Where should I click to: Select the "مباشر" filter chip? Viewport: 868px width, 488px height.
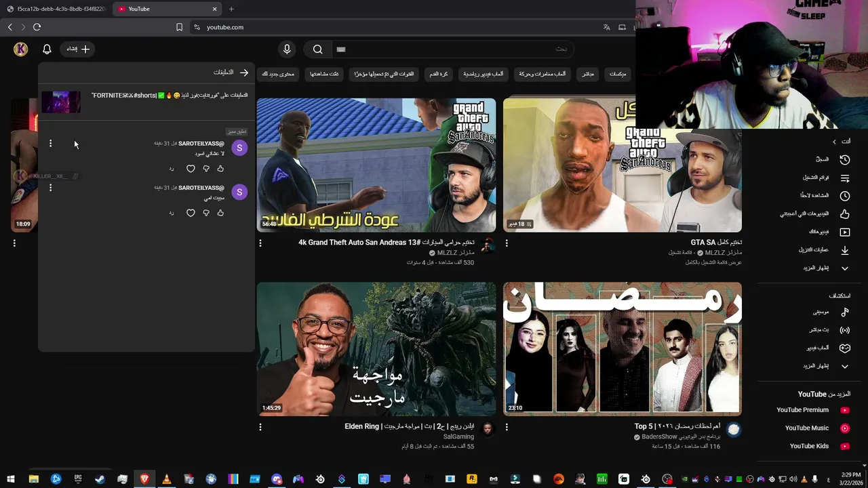pyautogui.click(x=587, y=74)
